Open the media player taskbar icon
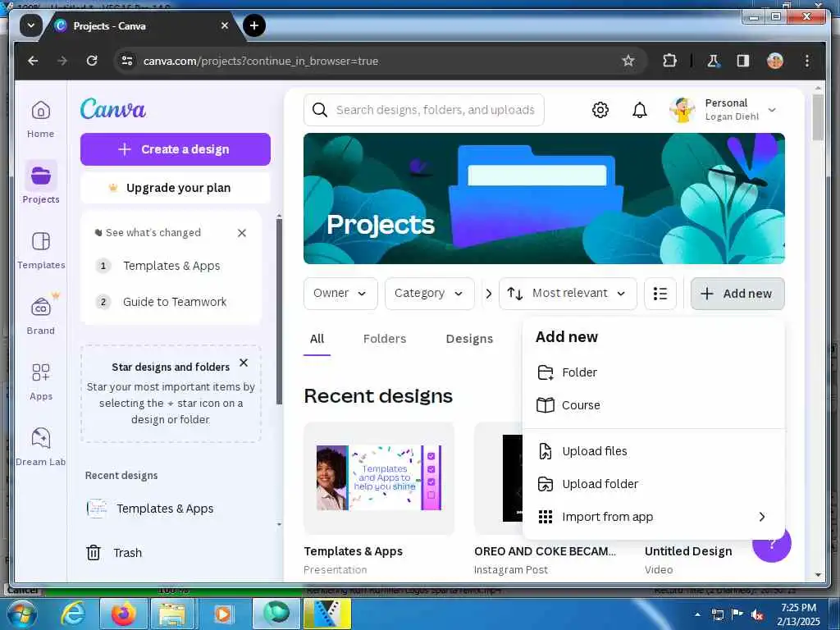840x630 pixels. click(224, 614)
